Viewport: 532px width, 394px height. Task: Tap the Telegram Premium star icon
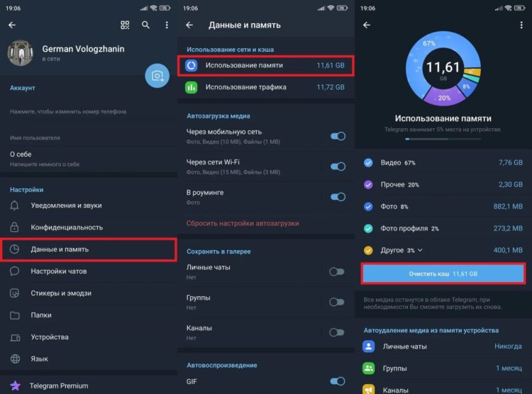click(15, 385)
